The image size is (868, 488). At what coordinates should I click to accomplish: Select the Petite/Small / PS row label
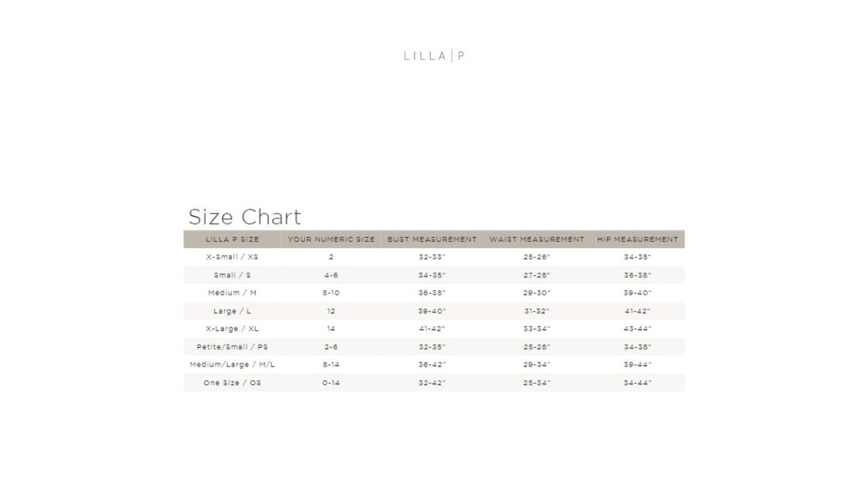232,347
